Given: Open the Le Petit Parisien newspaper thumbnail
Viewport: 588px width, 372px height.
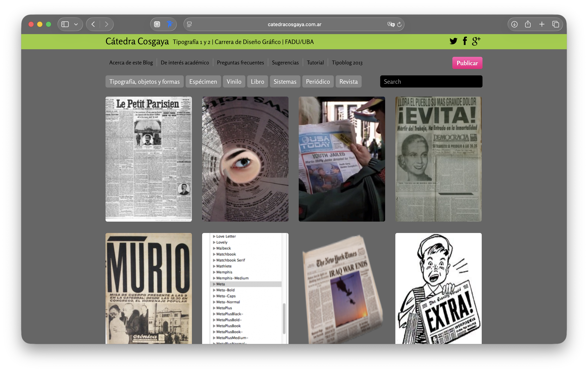Looking at the screenshot, I should 149,159.
